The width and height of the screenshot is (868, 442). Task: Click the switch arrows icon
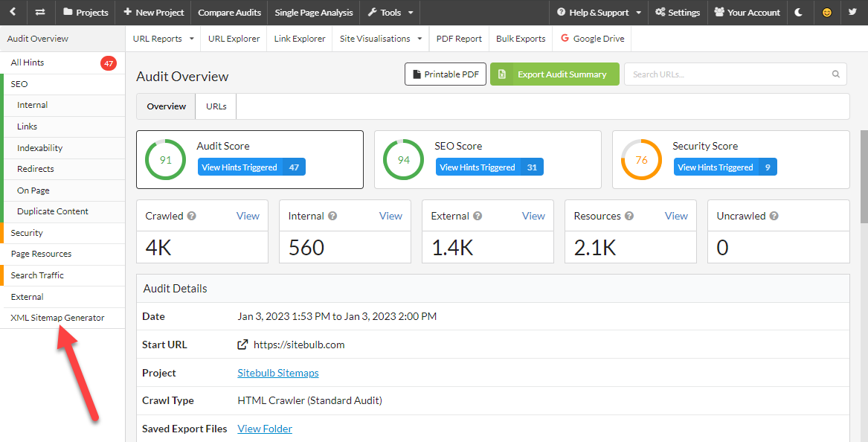click(x=40, y=12)
